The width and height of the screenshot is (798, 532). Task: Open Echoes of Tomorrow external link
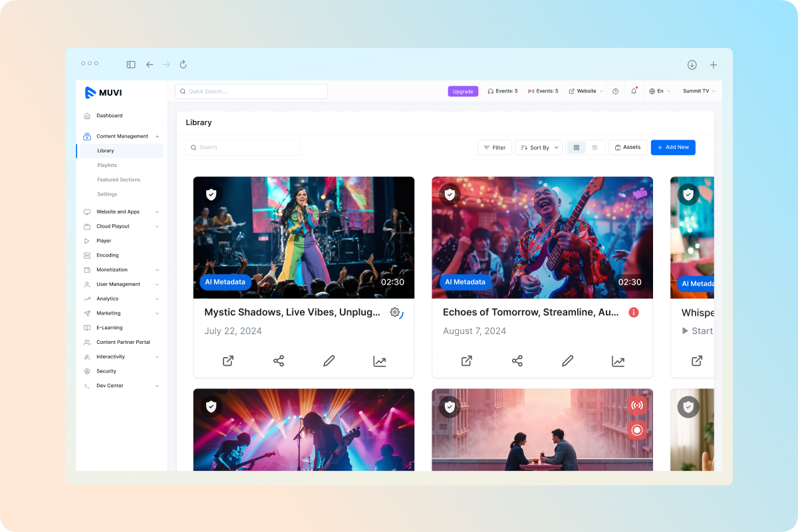pos(467,361)
